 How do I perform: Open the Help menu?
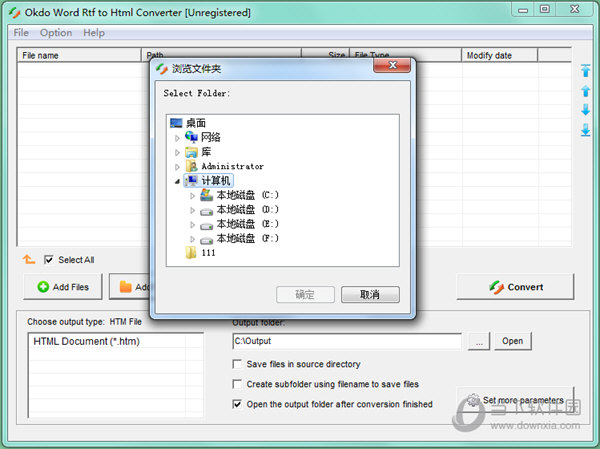click(x=94, y=33)
